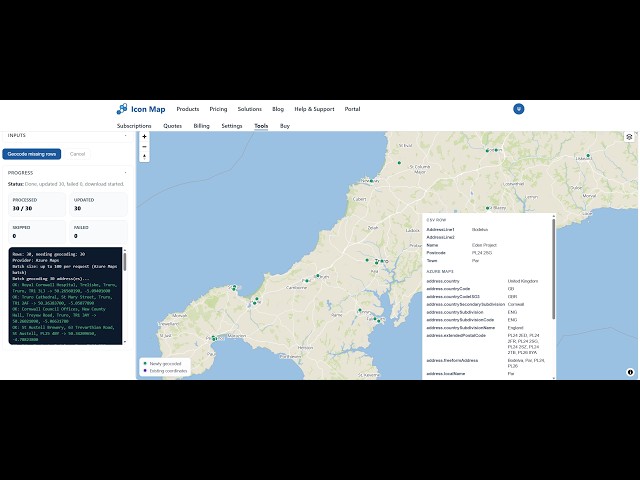Viewport: 640px width, 480px height.
Task: Click the Postcode value PL24 2SG
Action: [482, 253]
